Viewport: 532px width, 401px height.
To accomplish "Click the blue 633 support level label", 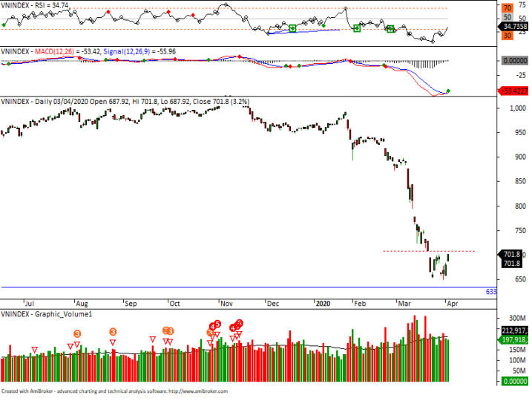I will click(x=490, y=292).
